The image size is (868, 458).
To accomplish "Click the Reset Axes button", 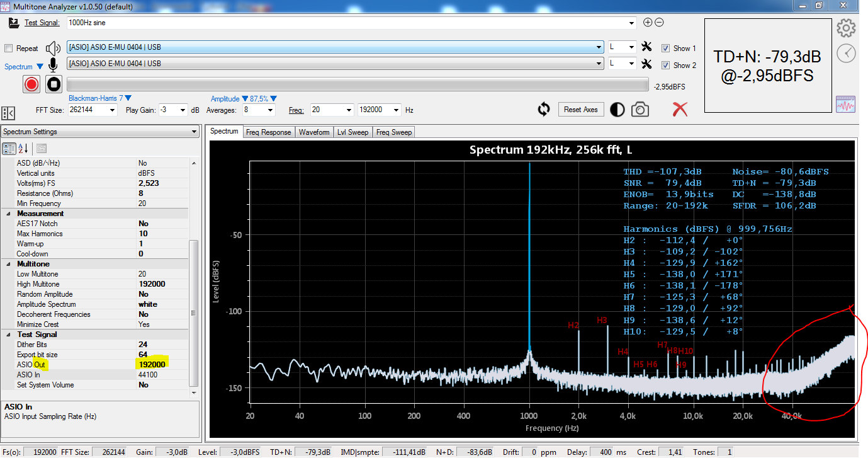I will 581,110.
